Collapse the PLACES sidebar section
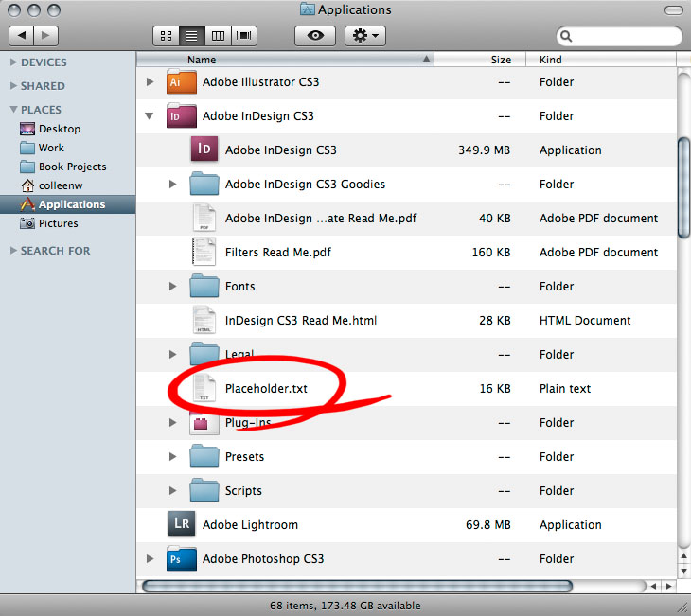 (13, 109)
